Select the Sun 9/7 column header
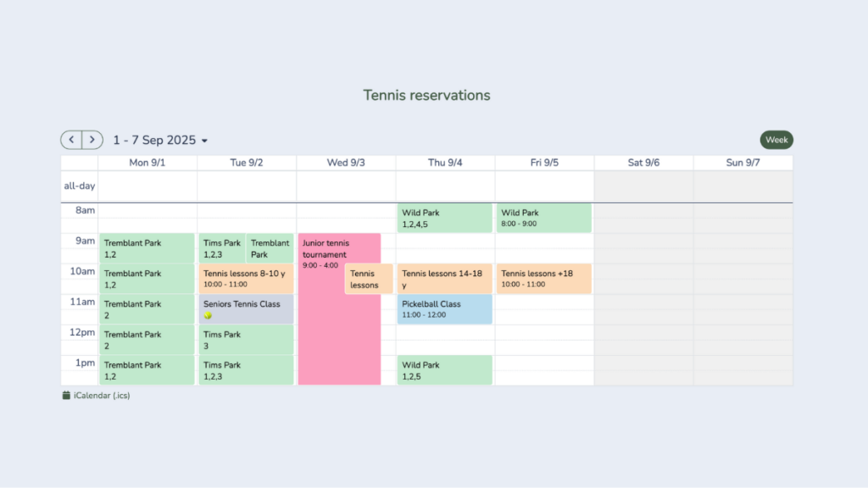The image size is (868, 488). 743,162
